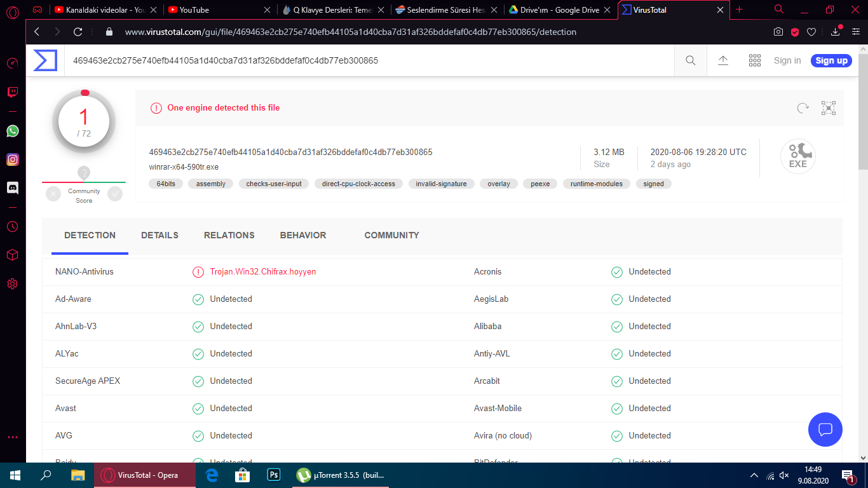Click the file name winrar-x64-590tr.exe

[x=184, y=166]
